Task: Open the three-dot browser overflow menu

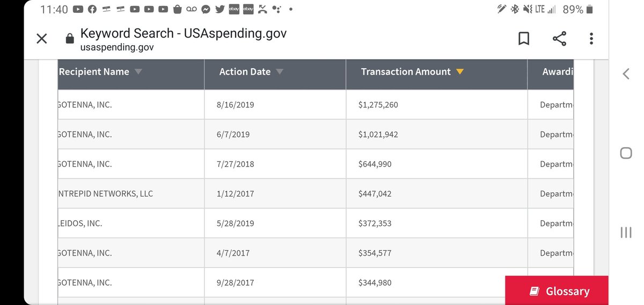Action: [x=591, y=39]
